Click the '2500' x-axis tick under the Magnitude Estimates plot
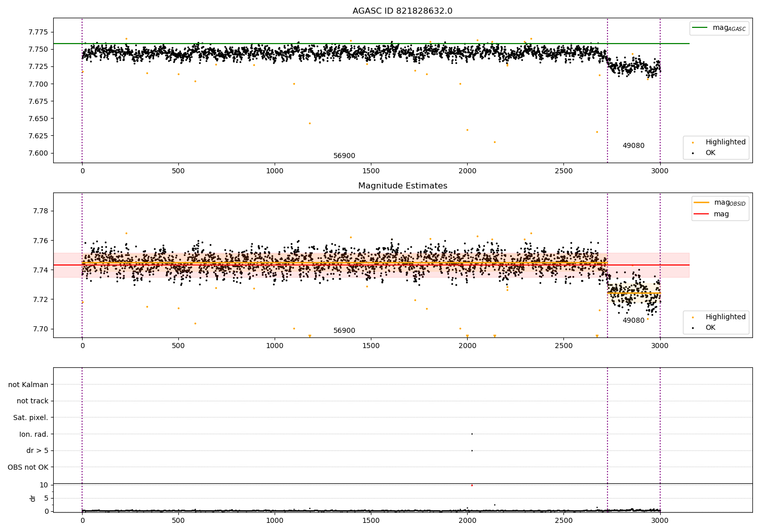The width and height of the screenshot is (760, 532). click(563, 346)
